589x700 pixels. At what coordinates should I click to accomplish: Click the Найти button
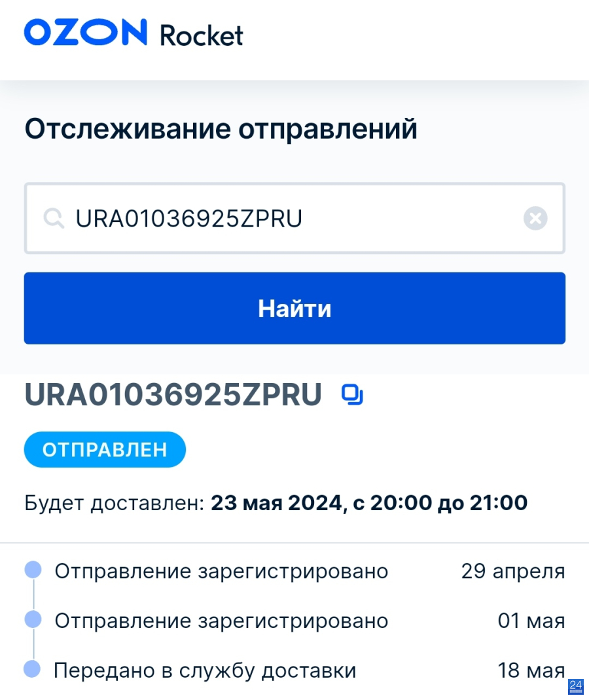[x=294, y=308]
